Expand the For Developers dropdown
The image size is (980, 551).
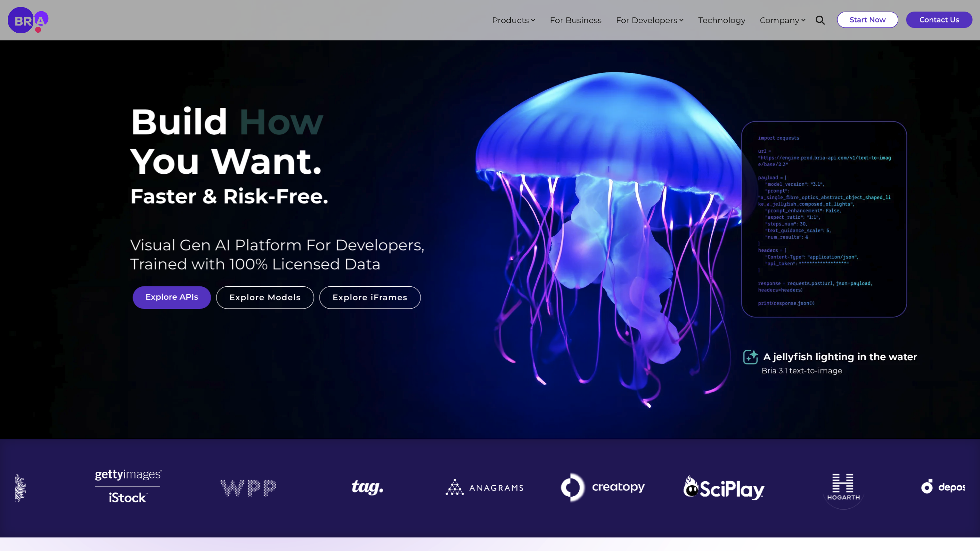[649, 20]
